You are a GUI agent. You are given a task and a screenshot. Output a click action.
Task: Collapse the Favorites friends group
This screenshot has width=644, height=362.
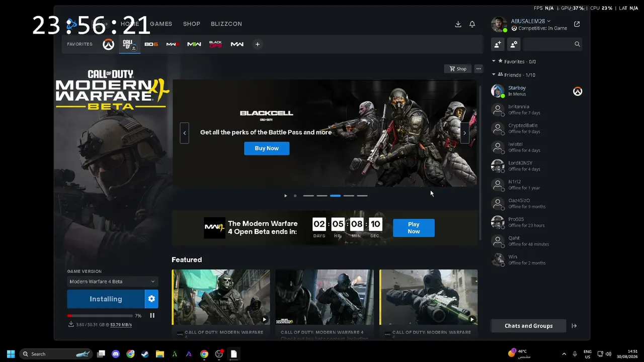(494, 61)
